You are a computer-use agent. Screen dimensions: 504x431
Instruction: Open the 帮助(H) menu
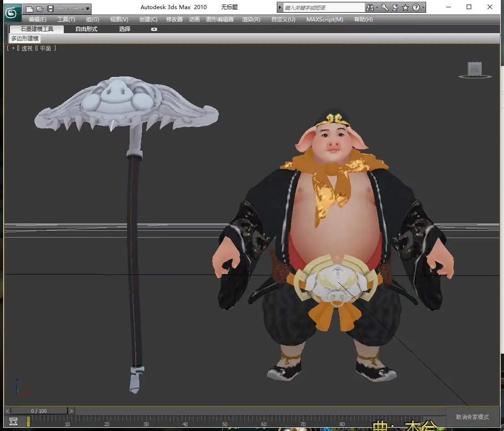pyautogui.click(x=363, y=20)
